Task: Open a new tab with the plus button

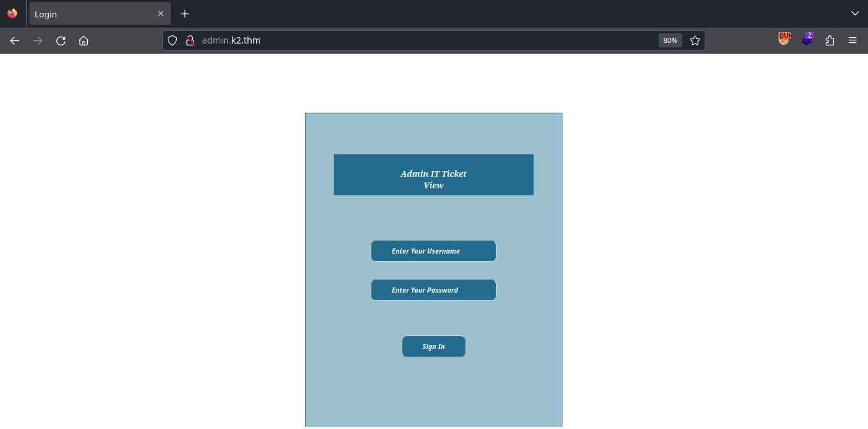Action: (x=184, y=13)
